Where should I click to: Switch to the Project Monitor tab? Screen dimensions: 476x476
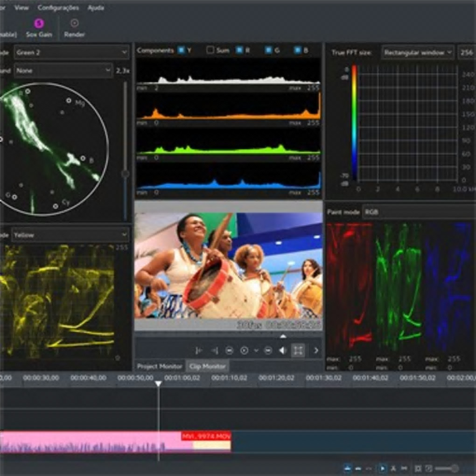pos(160,366)
